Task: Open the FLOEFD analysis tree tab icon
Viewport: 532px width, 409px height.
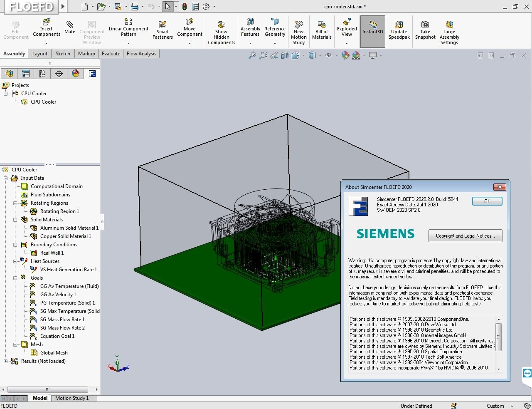Action: point(92,74)
